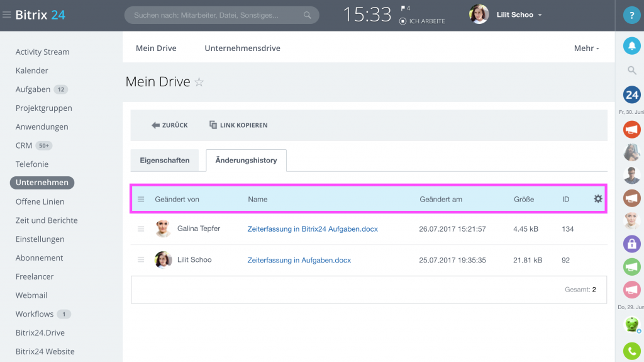Sort by Geändert am column header
644x362 pixels.
pos(441,200)
